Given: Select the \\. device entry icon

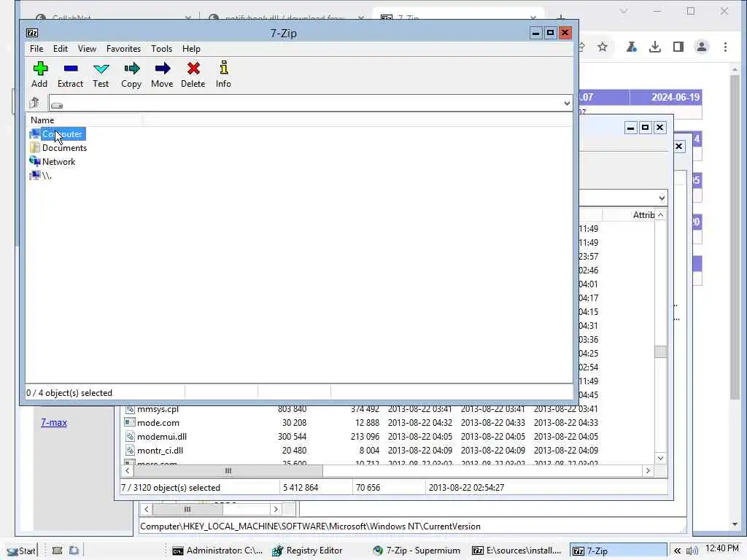Looking at the screenshot, I should (35, 175).
